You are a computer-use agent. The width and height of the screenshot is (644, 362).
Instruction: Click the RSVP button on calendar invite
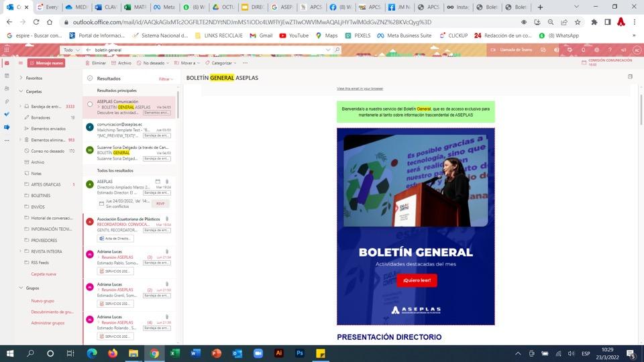point(160,203)
